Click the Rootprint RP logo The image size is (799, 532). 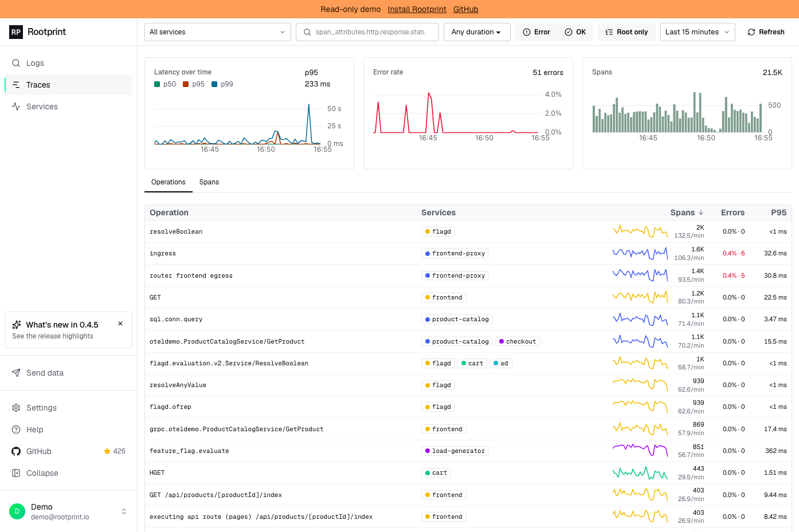(16, 32)
